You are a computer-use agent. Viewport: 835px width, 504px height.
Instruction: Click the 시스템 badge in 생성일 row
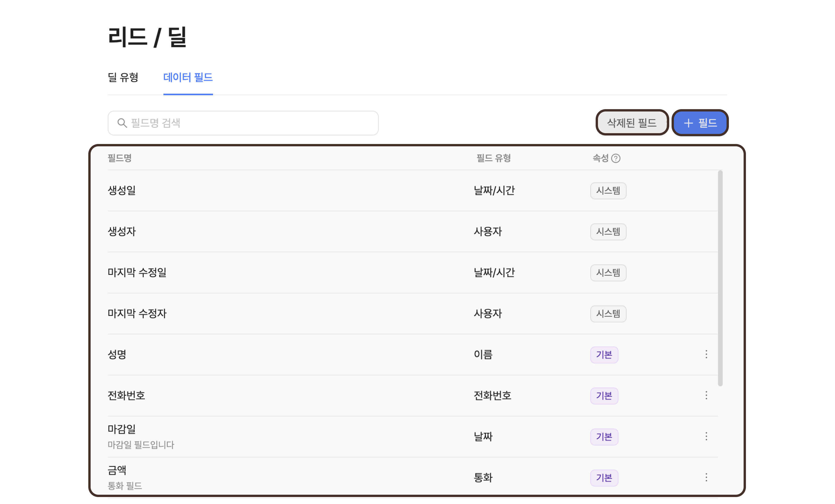(x=608, y=191)
